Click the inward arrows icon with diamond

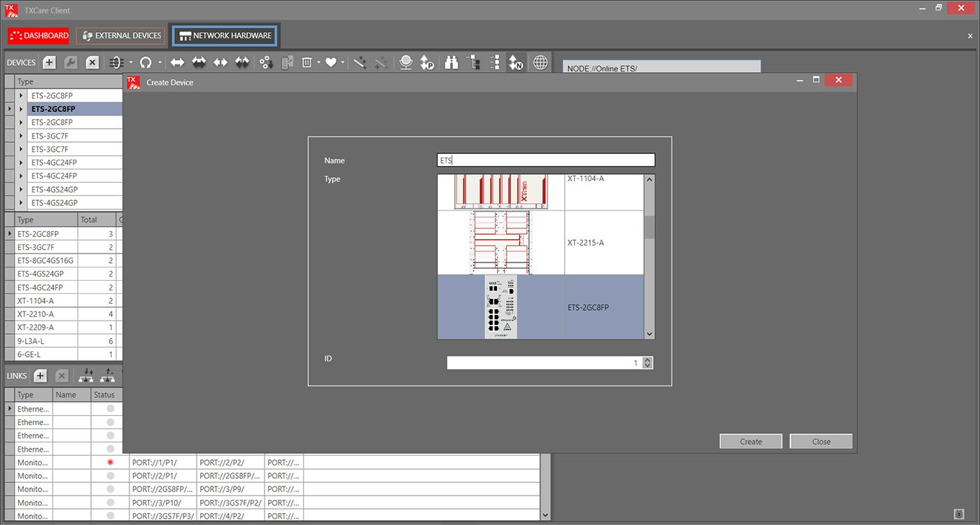pos(242,62)
